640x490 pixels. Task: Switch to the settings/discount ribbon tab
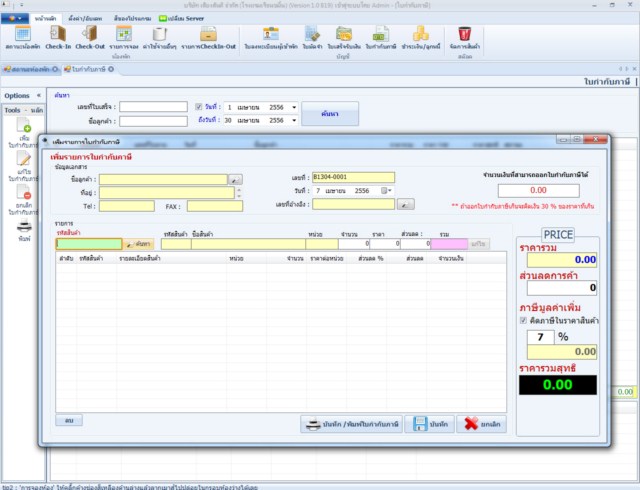pos(85,19)
